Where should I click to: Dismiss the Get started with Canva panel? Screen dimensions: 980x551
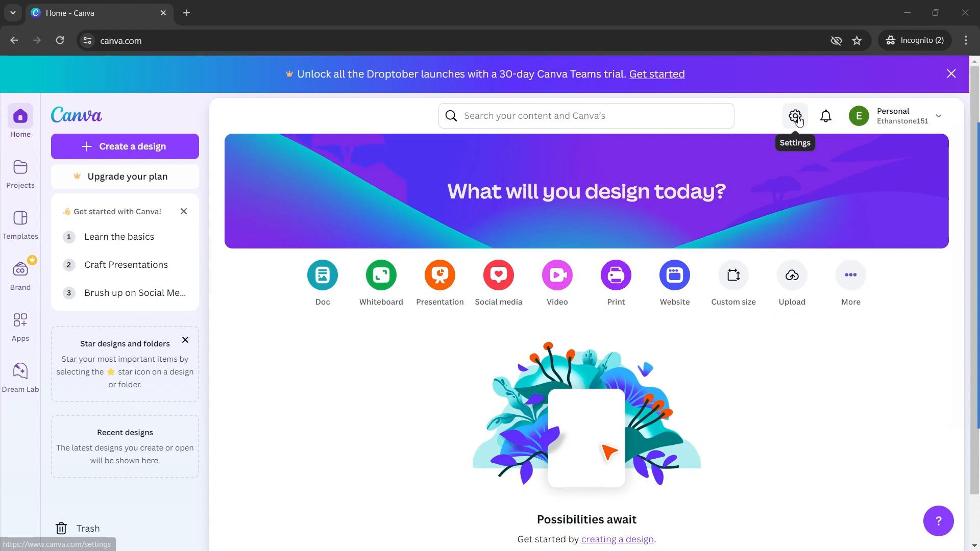click(x=183, y=211)
